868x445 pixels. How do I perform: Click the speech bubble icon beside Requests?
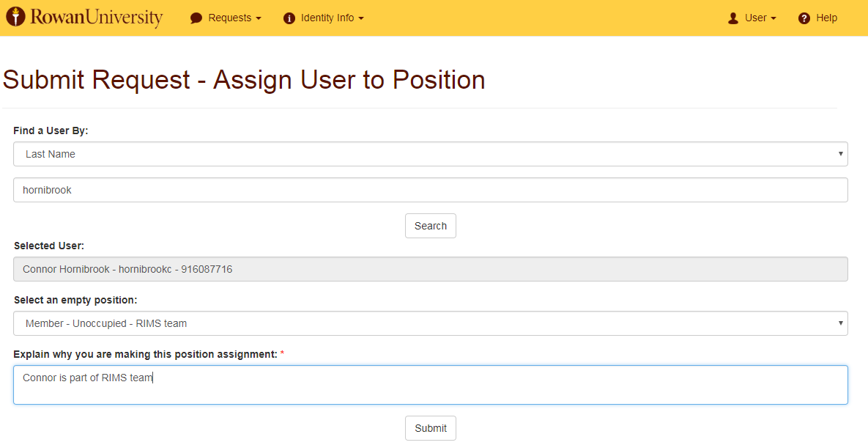[196, 18]
